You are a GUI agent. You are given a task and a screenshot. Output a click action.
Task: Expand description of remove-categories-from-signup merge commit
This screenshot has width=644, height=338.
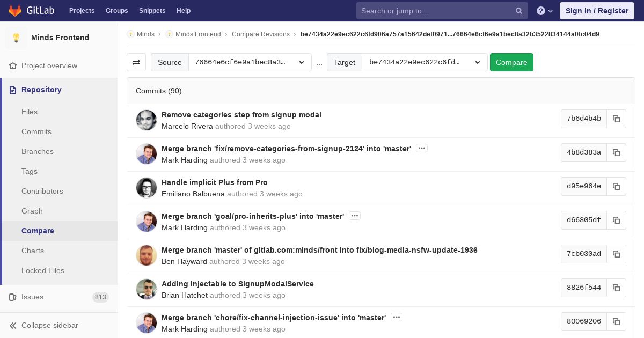click(x=422, y=148)
